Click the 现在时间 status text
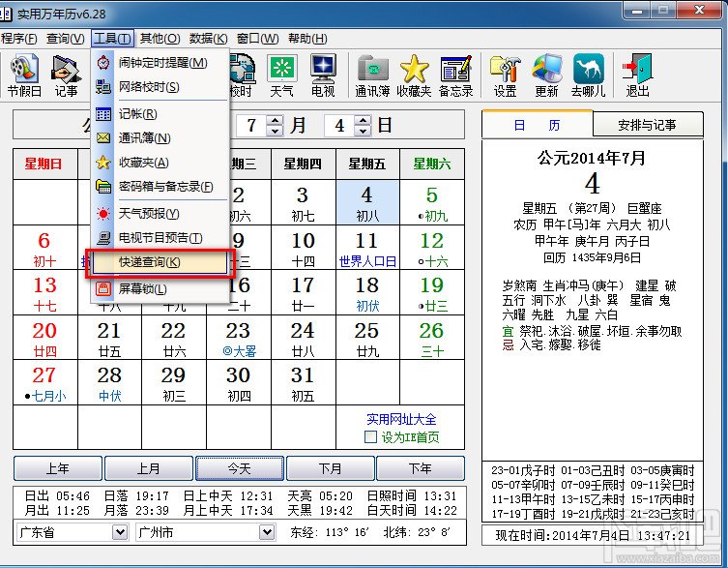Screen dimensions: 728x568 [593, 535]
